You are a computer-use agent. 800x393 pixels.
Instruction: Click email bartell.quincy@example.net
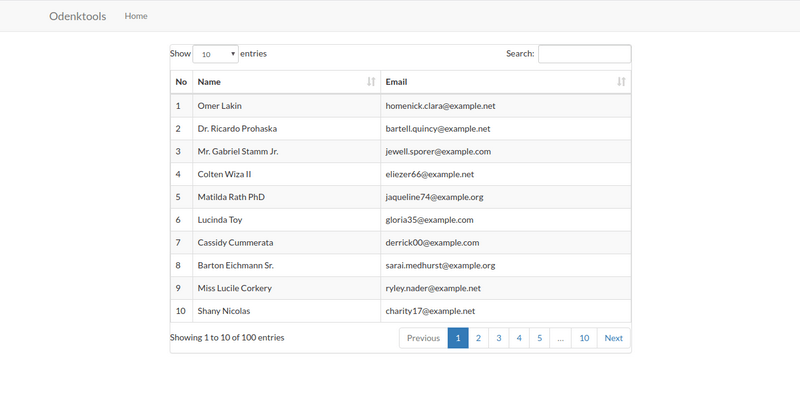[x=438, y=129]
